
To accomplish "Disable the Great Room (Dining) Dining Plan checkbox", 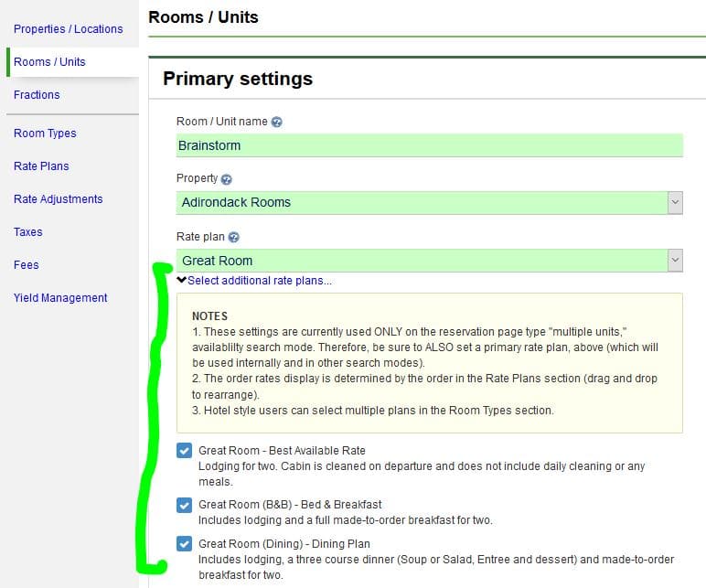I will (x=184, y=544).
